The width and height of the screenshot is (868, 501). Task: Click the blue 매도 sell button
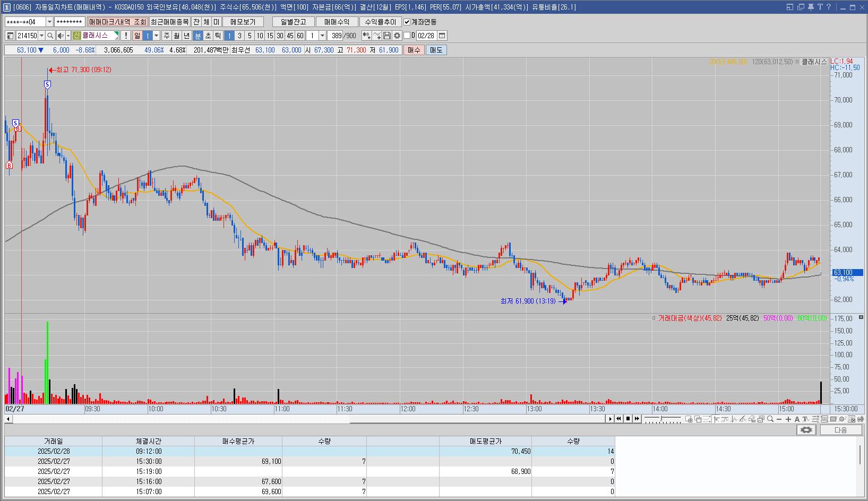tap(436, 50)
